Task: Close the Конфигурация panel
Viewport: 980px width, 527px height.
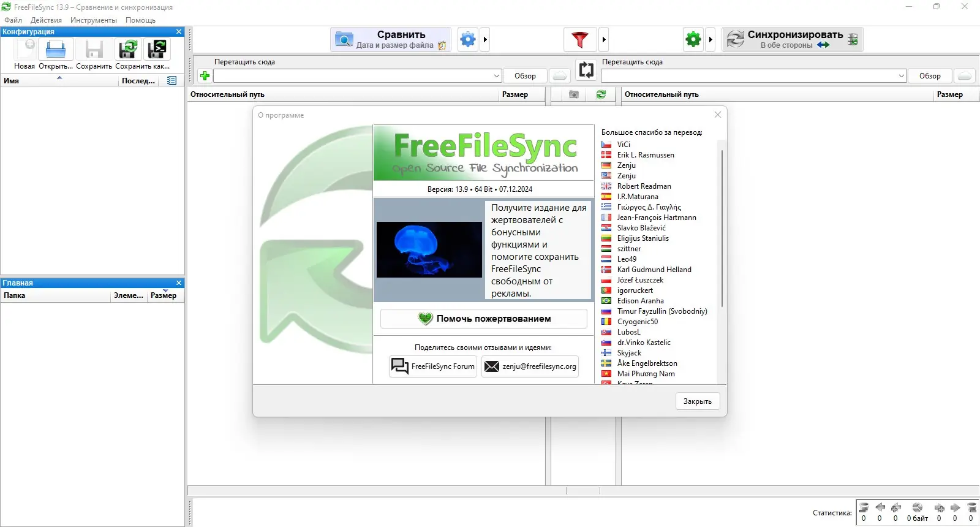Action: coord(179,32)
